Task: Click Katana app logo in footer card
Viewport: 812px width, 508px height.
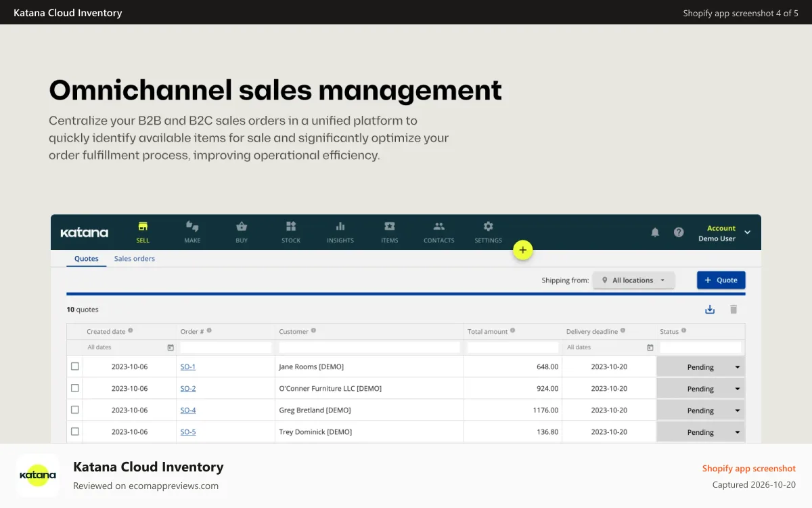Action: (x=38, y=475)
